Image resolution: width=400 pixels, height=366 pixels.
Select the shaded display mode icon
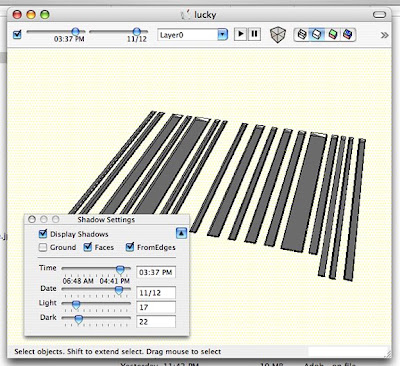(x=332, y=34)
